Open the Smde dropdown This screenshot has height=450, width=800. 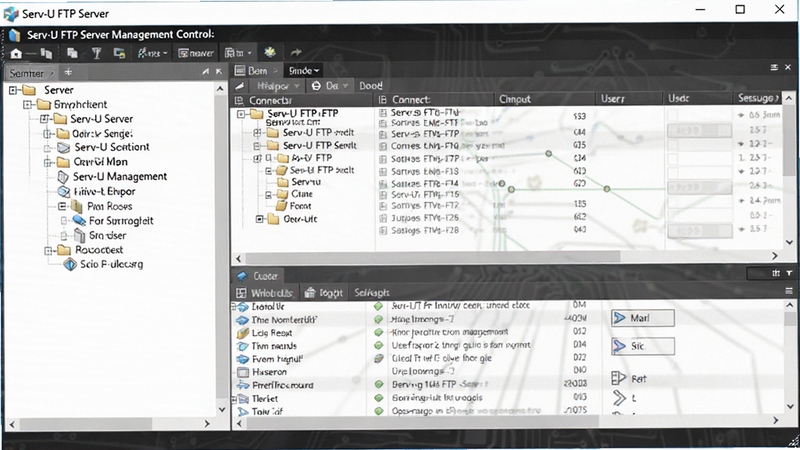(304, 70)
